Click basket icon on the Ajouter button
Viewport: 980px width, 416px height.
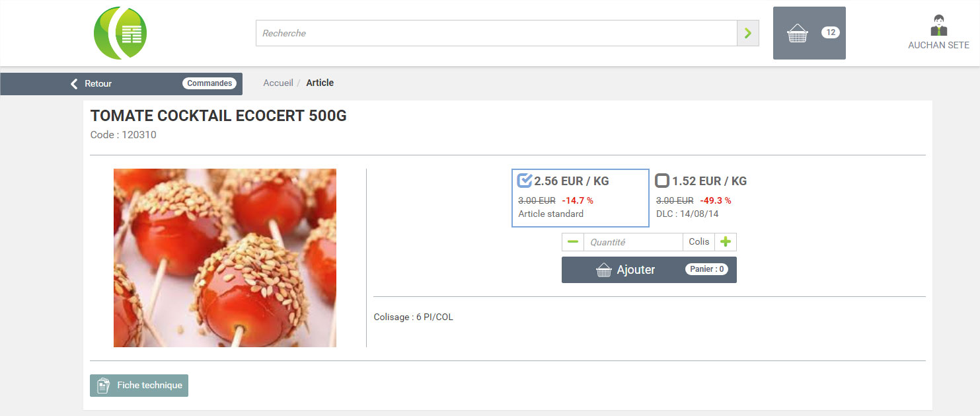click(604, 270)
